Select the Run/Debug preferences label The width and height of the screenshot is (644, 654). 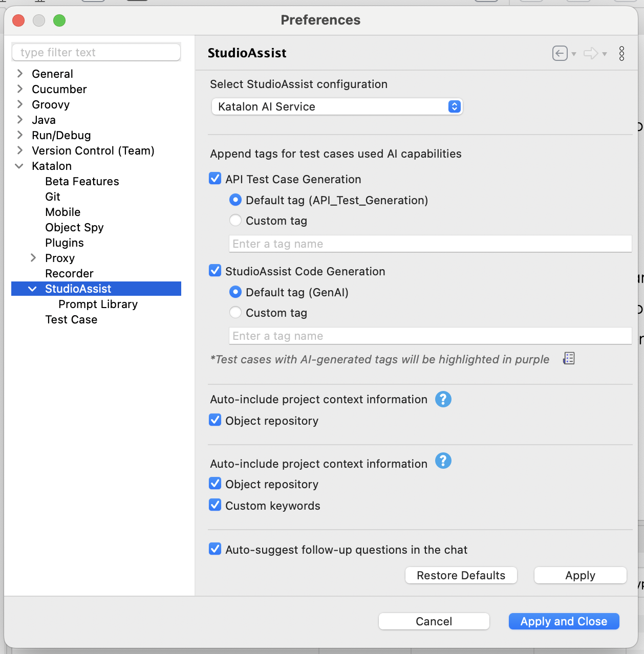(x=61, y=135)
